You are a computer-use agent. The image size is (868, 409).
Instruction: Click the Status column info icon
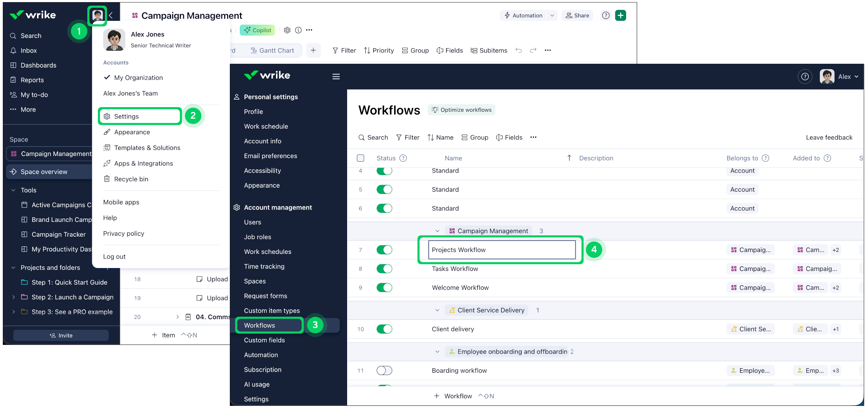coord(403,158)
